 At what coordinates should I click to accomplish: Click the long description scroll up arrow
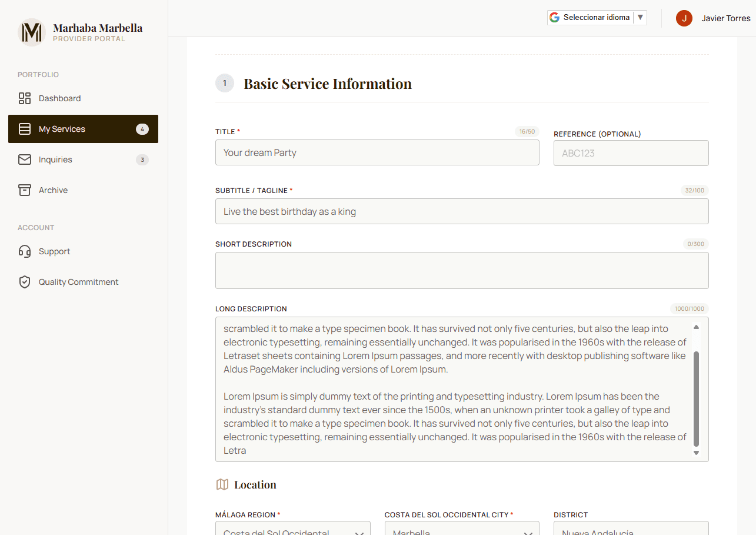click(697, 327)
